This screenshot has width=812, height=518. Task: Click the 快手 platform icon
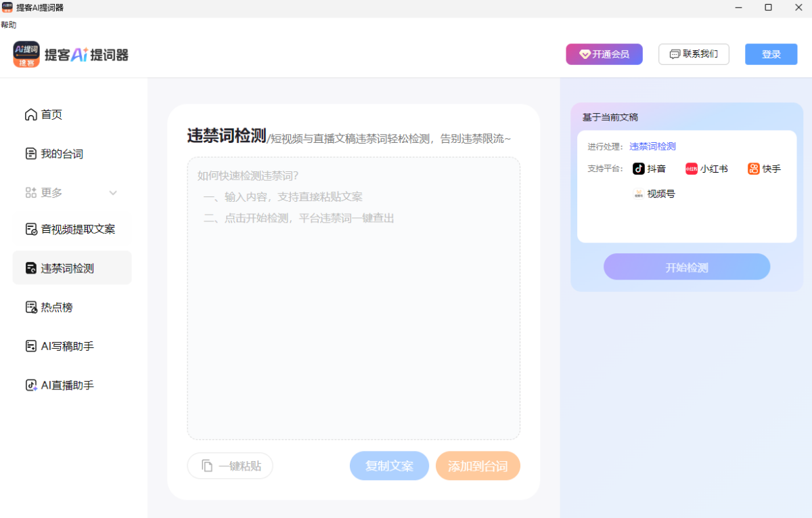(753, 169)
